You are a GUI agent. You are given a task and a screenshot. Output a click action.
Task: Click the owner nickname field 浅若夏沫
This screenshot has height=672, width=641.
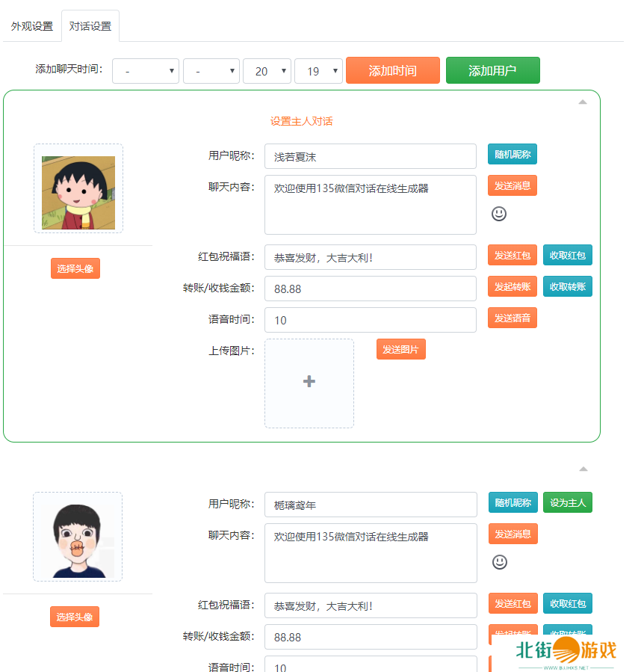pos(370,157)
